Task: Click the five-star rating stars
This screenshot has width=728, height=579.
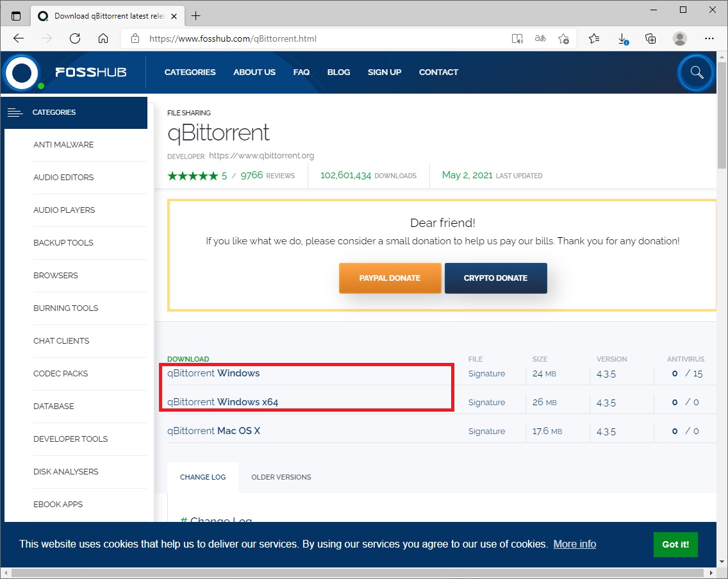Action: click(193, 176)
